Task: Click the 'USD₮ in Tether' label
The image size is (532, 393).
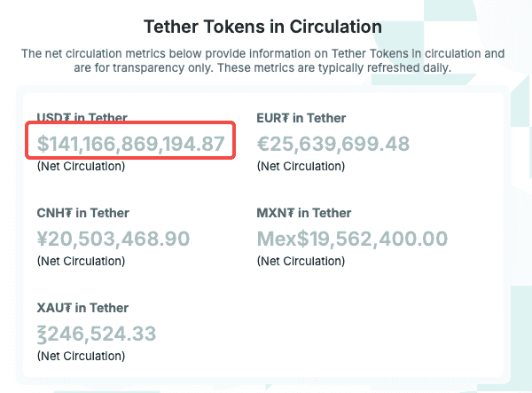Action: (82, 117)
